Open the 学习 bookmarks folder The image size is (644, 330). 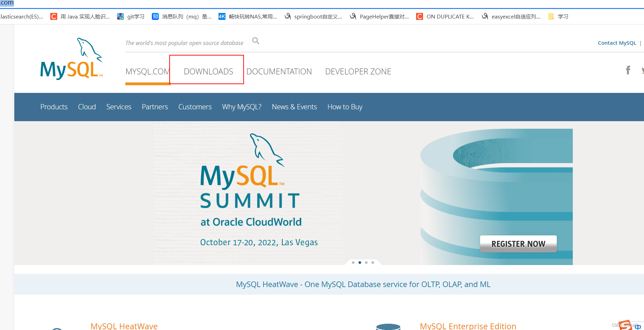[x=558, y=16]
